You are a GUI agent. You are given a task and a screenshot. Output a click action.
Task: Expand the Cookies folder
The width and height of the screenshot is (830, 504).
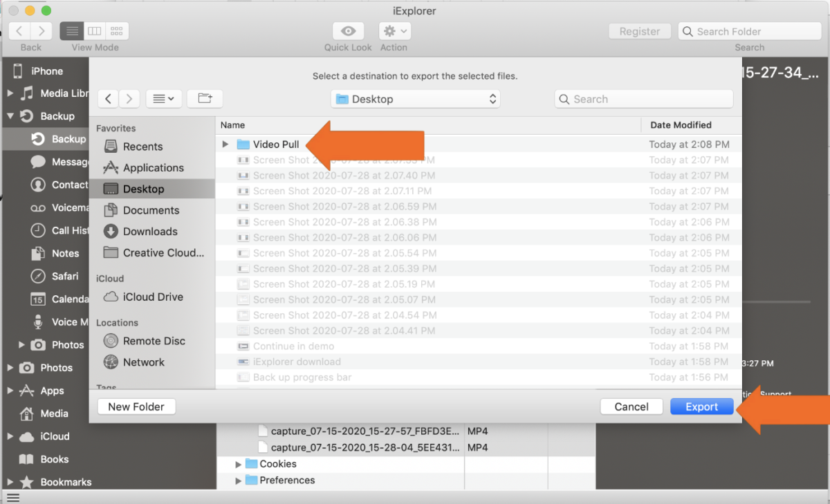(239, 464)
